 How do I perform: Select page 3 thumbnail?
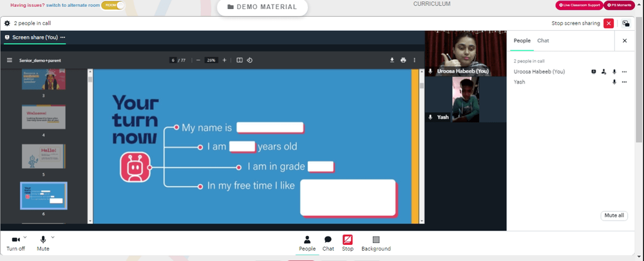pyautogui.click(x=44, y=79)
